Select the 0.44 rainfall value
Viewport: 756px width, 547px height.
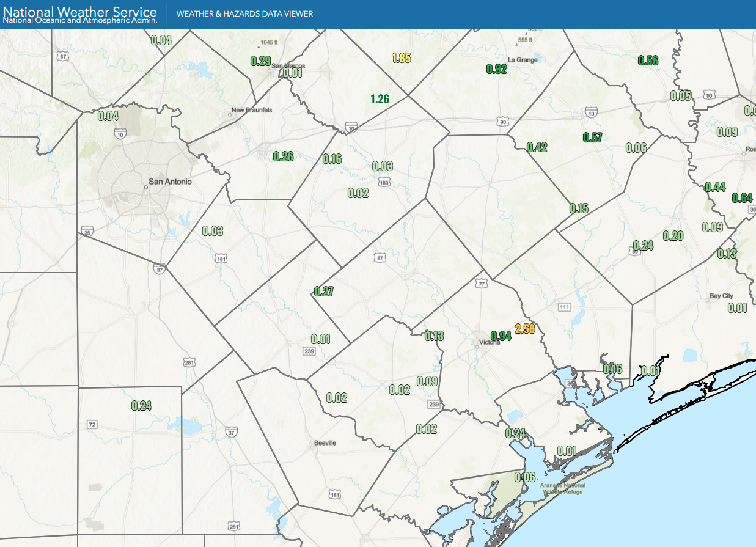(716, 186)
